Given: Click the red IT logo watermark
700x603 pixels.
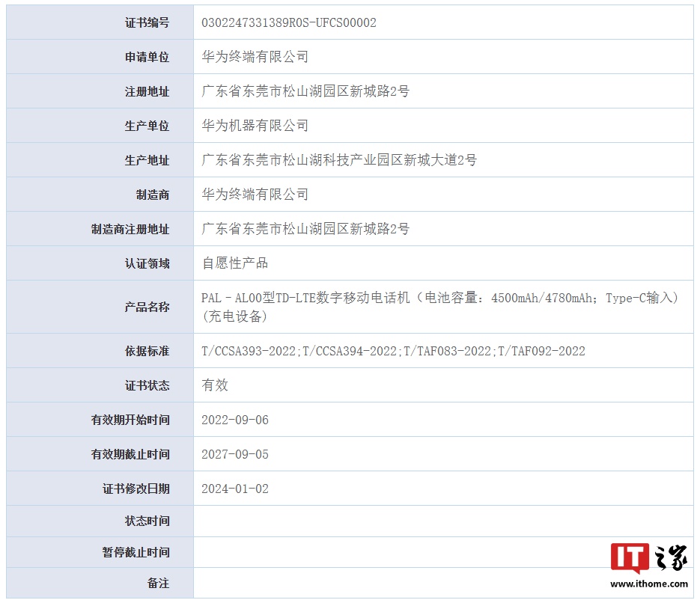Looking at the screenshot, I should coord(629,558).
